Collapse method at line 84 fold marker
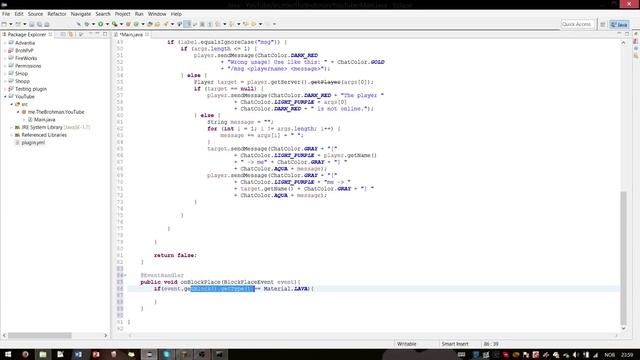This screenshot has width=640, height=360. tap(125, 276)
